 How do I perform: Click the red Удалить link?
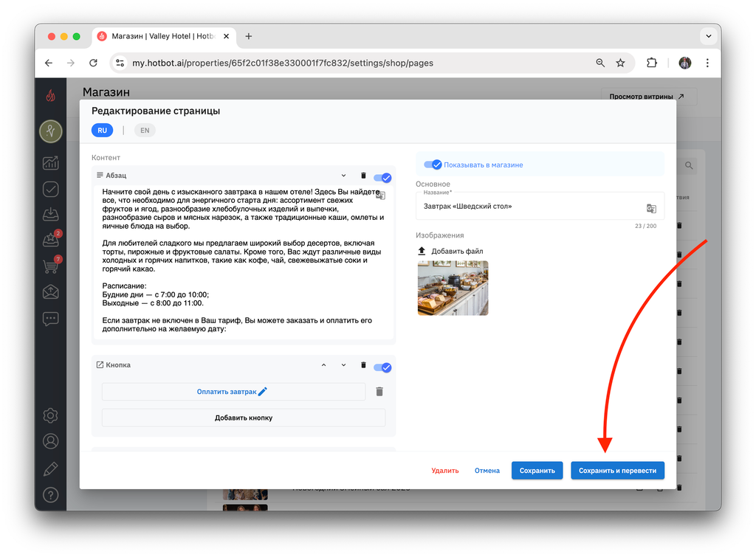click(445, 470)
